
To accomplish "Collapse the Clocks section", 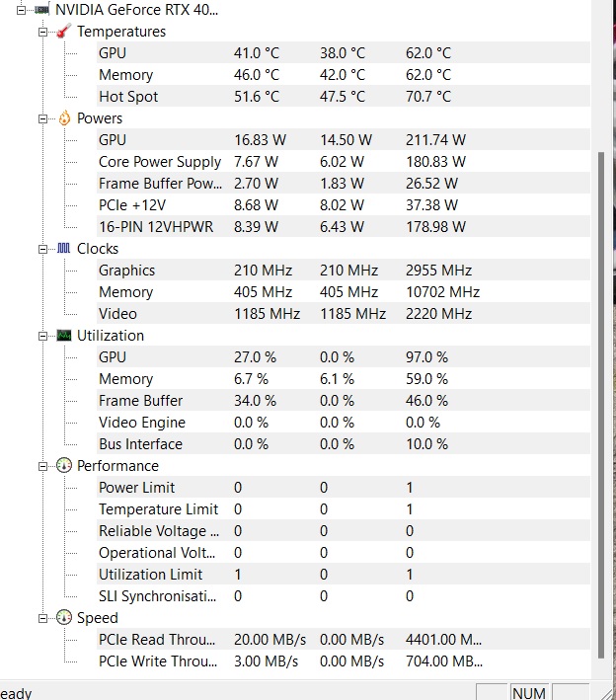I will point(43,249).
